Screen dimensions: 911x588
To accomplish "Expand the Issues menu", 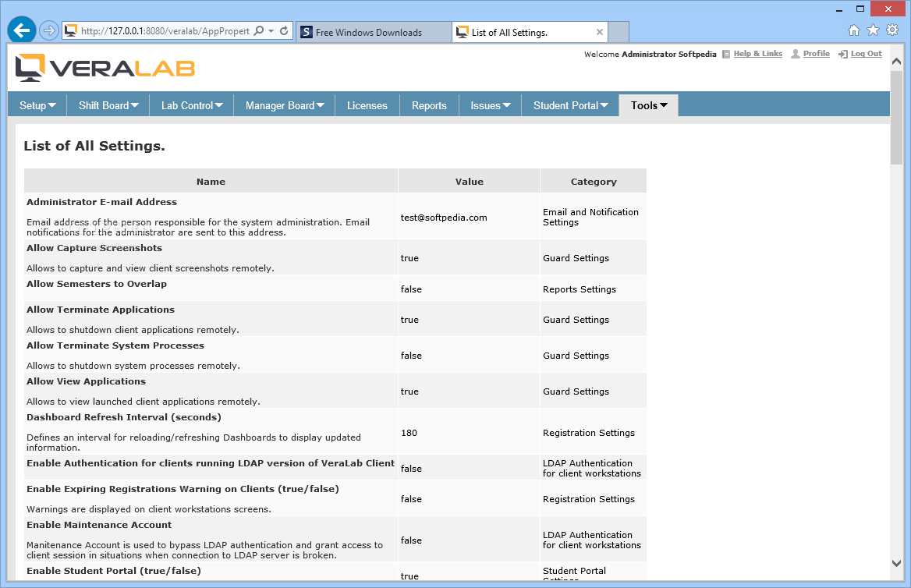I will [491, 105].
